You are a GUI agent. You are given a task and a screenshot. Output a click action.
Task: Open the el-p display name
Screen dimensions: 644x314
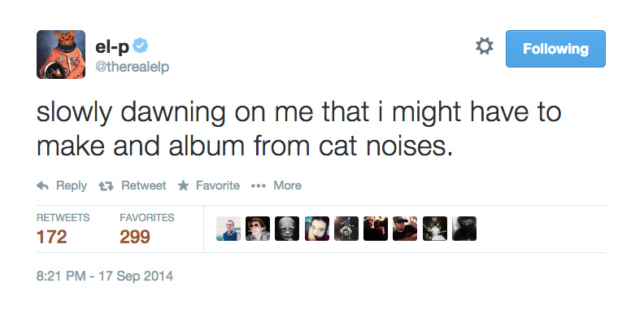coord(112,48)
